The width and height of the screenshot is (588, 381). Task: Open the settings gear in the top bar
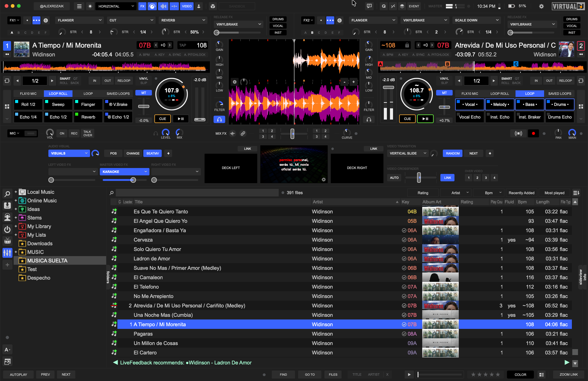tap(541, 6)
